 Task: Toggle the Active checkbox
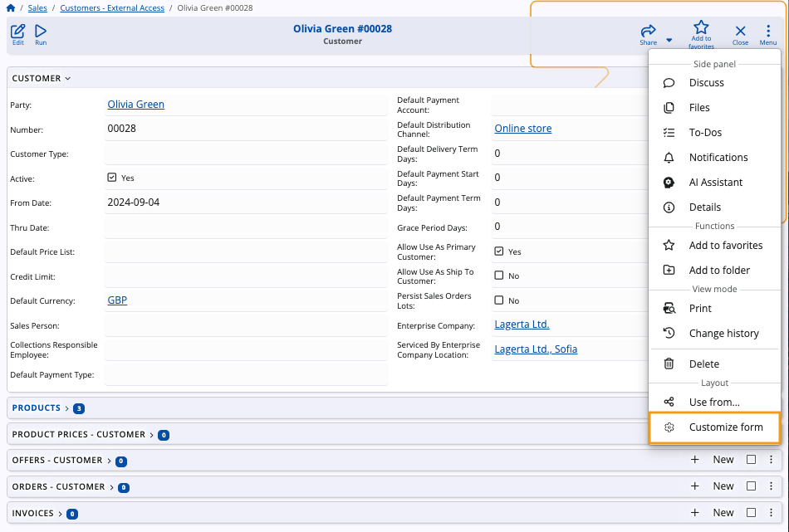[x=112, y=178]
